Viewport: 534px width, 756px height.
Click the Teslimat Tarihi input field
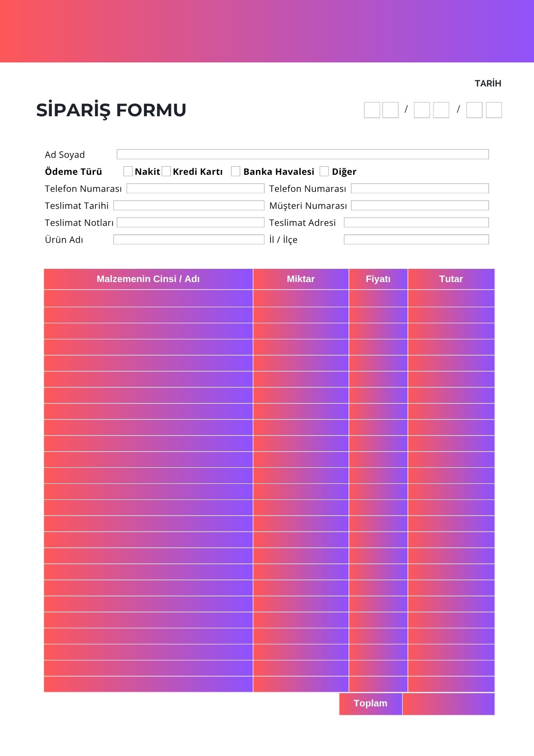coord(189,205)
